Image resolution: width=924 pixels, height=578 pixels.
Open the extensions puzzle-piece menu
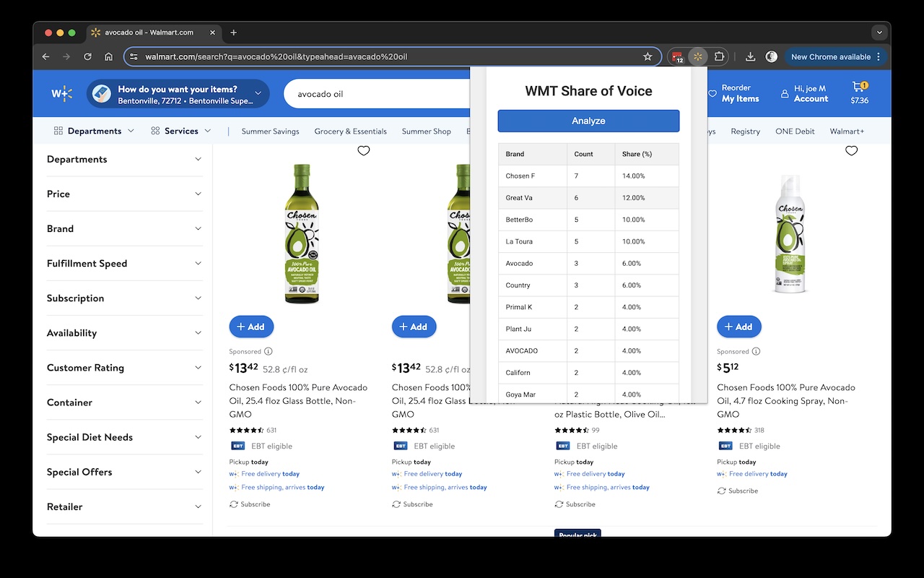719,56
